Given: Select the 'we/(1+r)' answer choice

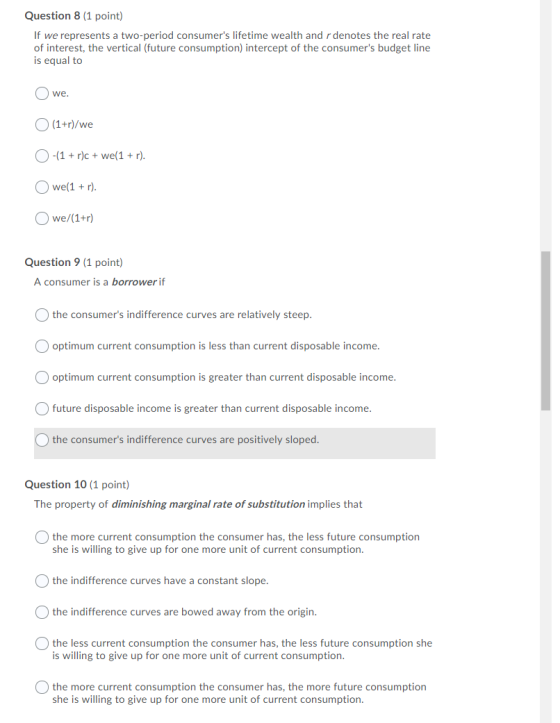Looking at the screenshot, I should [x=42, y=218].
